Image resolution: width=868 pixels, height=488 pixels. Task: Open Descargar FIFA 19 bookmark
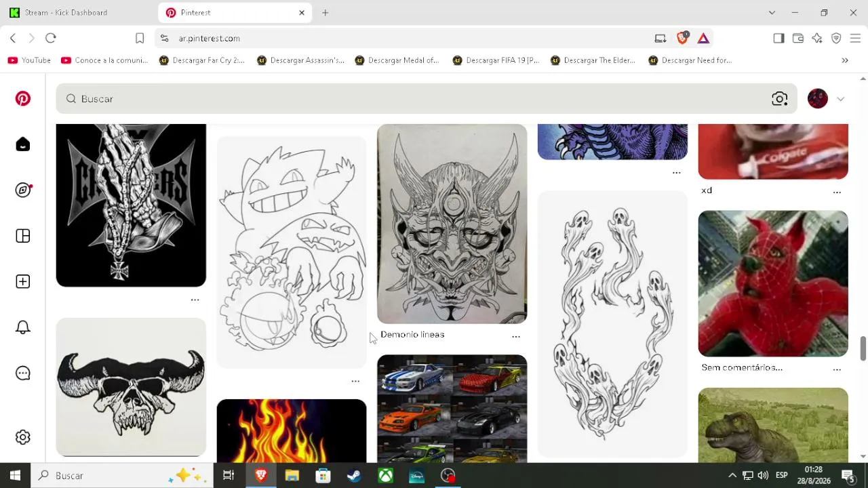[x=496, y=60]
